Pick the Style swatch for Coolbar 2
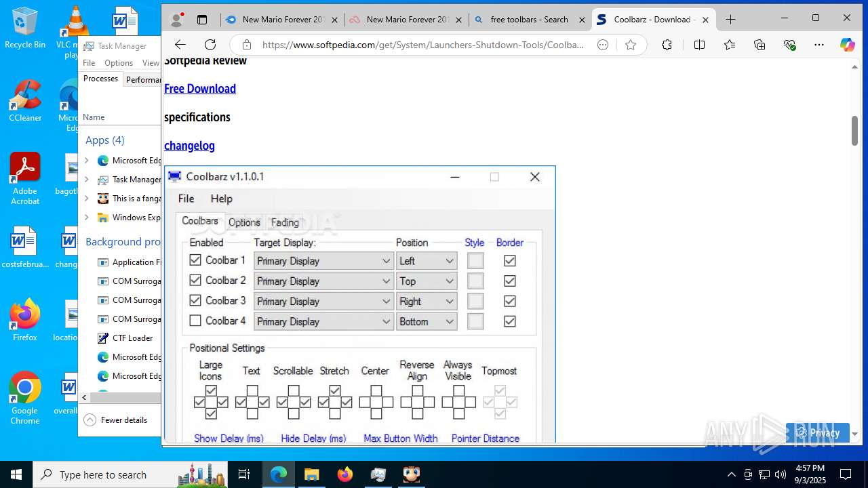The height and width of the screenshot is (488, 868). point(475,281)
